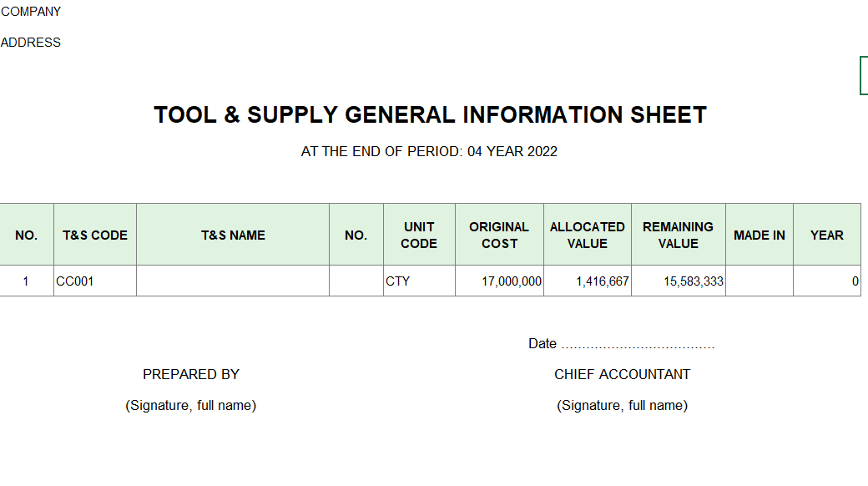
Task: Select the UNIT CODE header cell
Action: (419, 235)
